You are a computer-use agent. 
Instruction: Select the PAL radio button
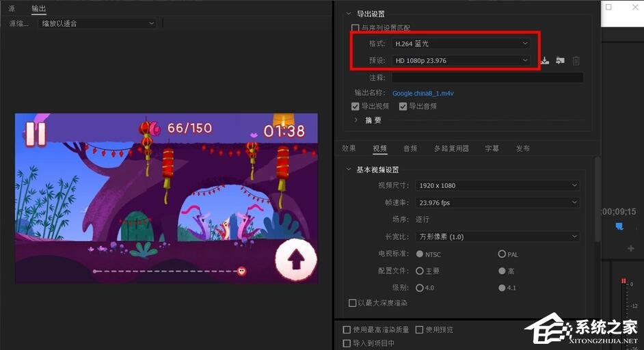[x=502, y=254]
